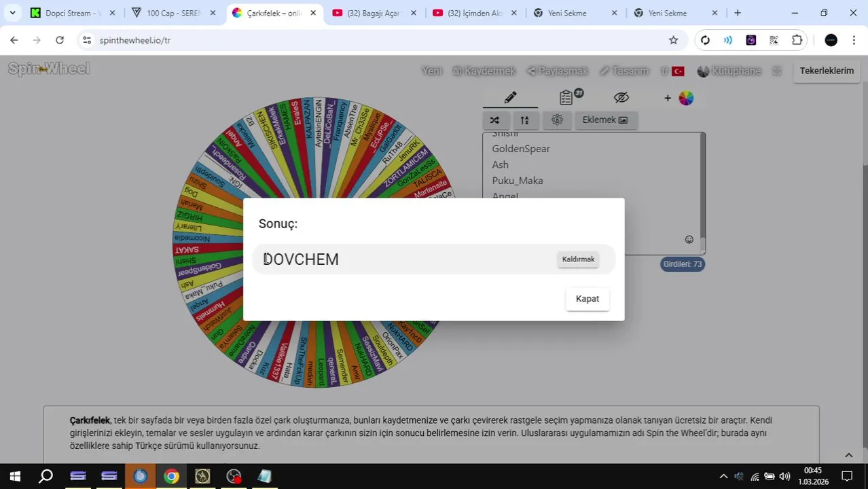Open the results clipboard tab

click(566, 98)
